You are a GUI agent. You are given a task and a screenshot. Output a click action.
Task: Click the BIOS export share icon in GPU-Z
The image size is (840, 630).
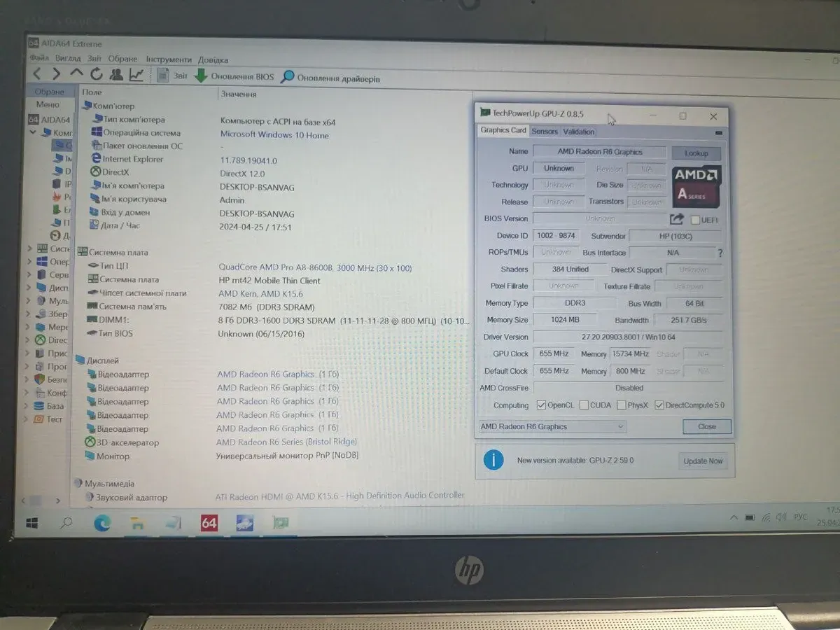click(677, 219)
